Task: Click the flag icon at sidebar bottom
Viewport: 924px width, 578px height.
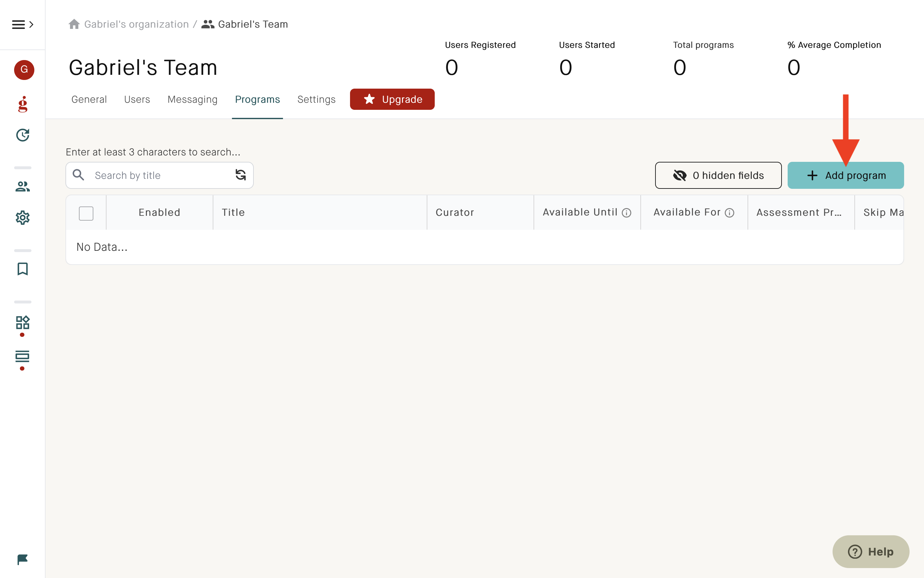Action: (22, 560)
